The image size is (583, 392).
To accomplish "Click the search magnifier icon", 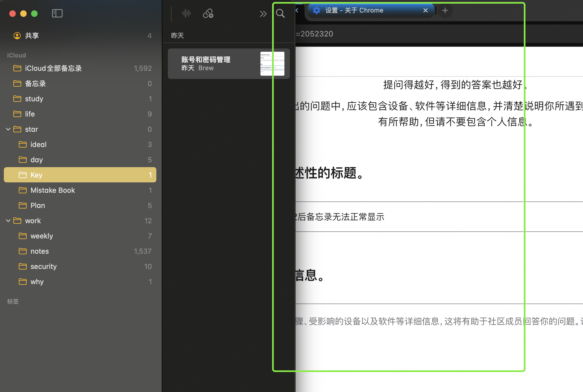I will [280, 13].
